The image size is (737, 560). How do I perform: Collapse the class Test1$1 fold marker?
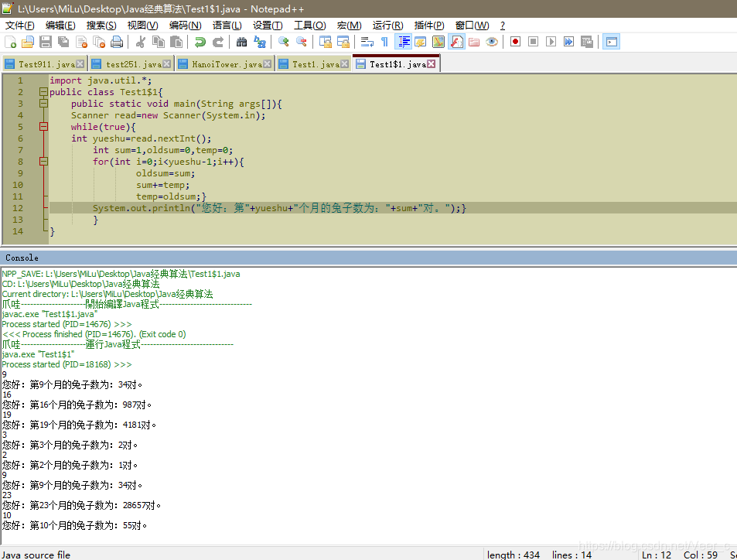(x=43, y=92)
